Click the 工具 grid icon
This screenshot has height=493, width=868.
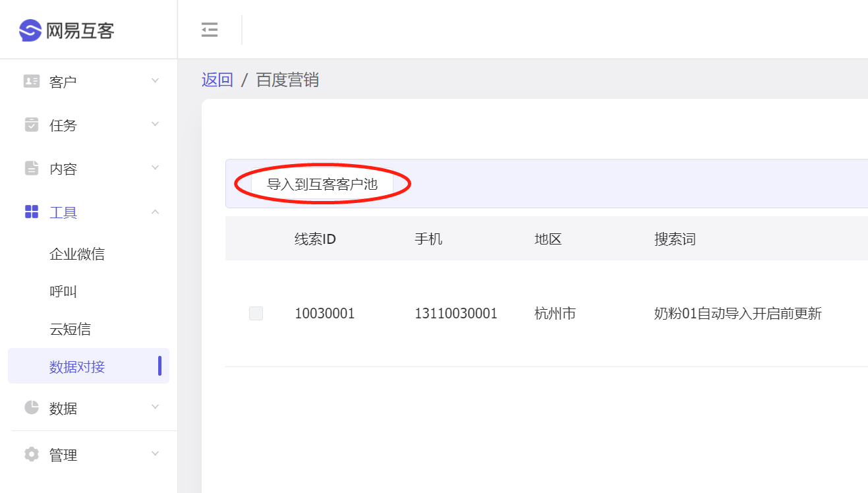coord(32,212)
